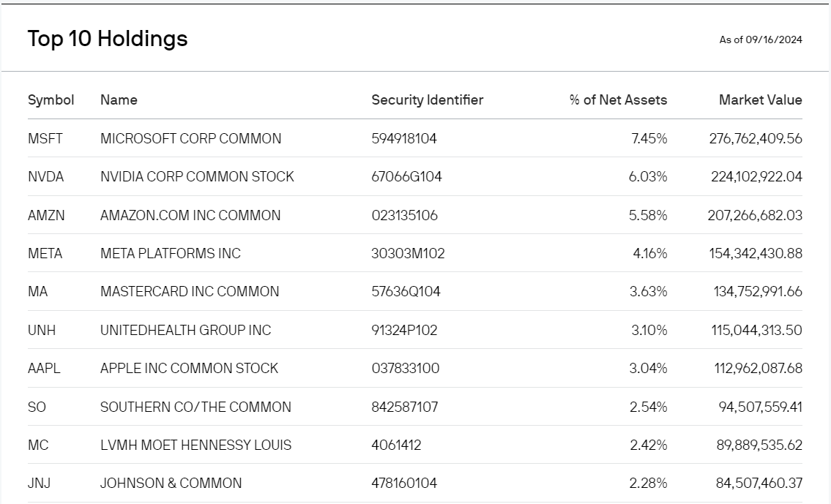Select UNITEDHEALTH GROUP INC row name

tap(185, 331)
